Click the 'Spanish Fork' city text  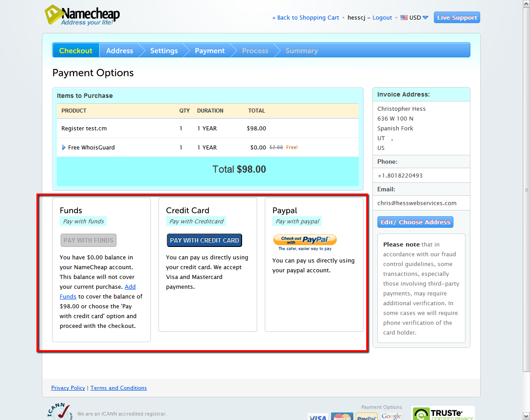(395, 129)
